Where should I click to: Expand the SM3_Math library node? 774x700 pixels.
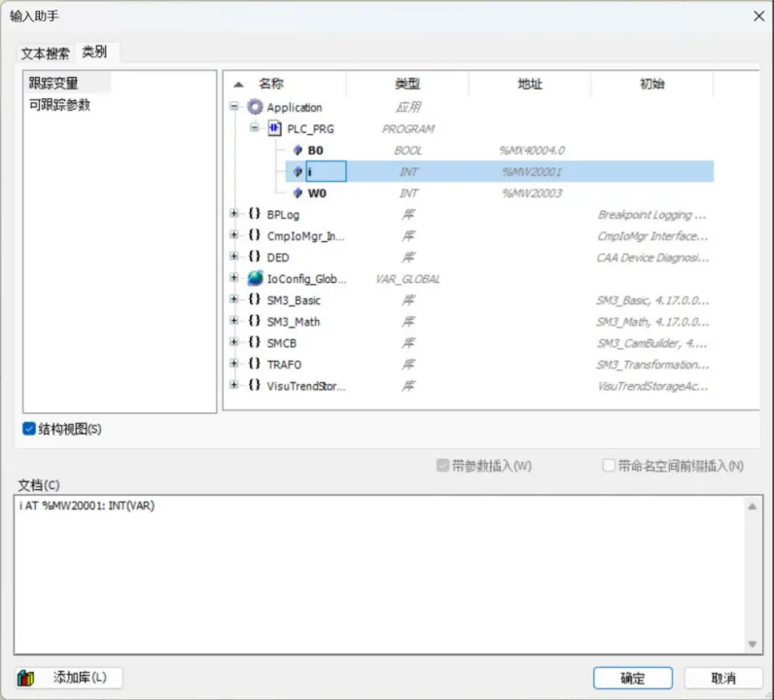234,321
